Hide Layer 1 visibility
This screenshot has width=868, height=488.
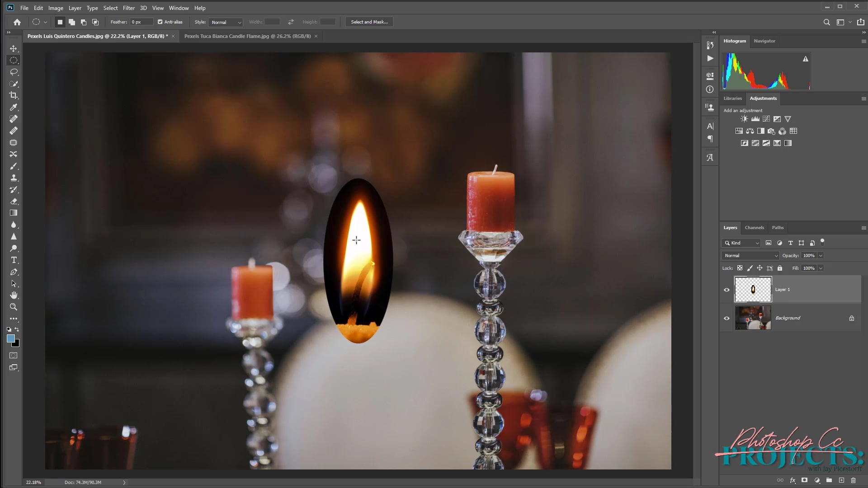[x=726, y=290]
